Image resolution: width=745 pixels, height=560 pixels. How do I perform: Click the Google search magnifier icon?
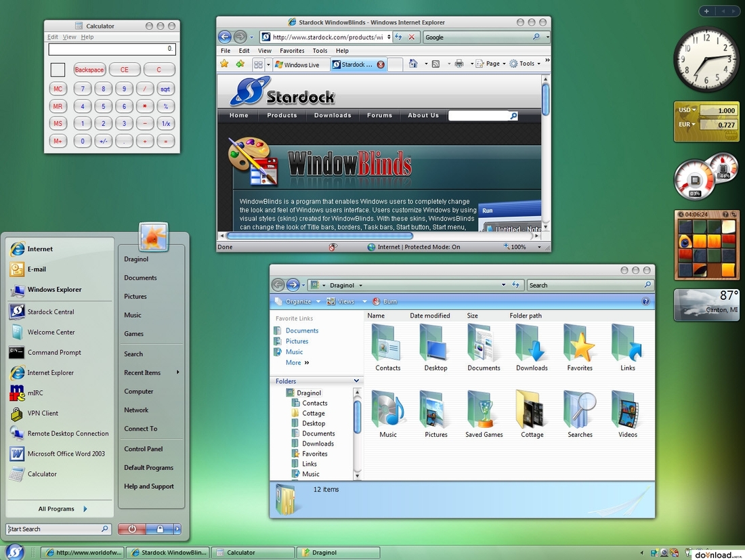click(x=536, y=37)
